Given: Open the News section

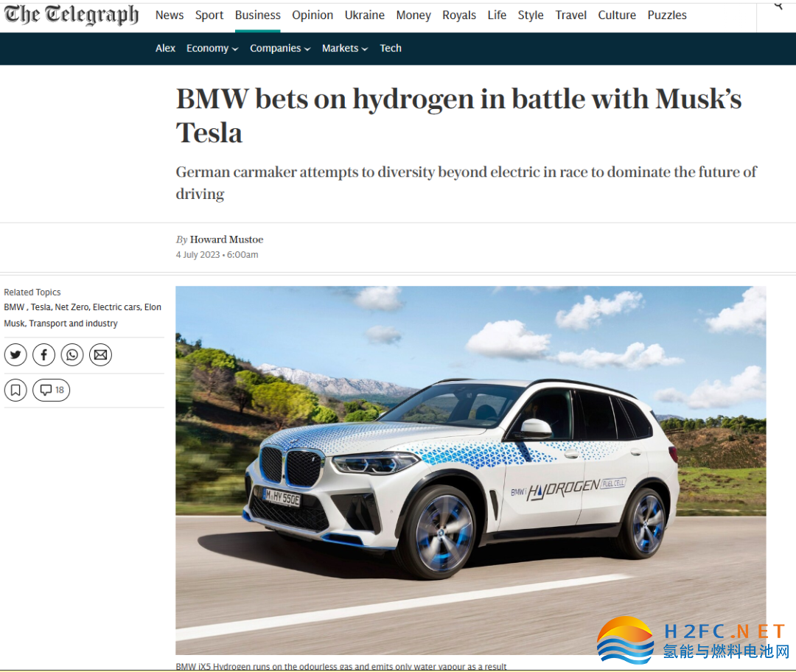Looking at the screenshot, I should click(x=170, y=15).
